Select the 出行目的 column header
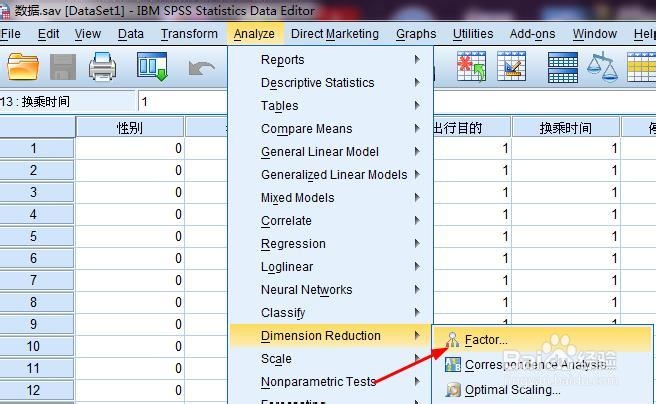Screen dimensions: 656x404 [472, 128]
